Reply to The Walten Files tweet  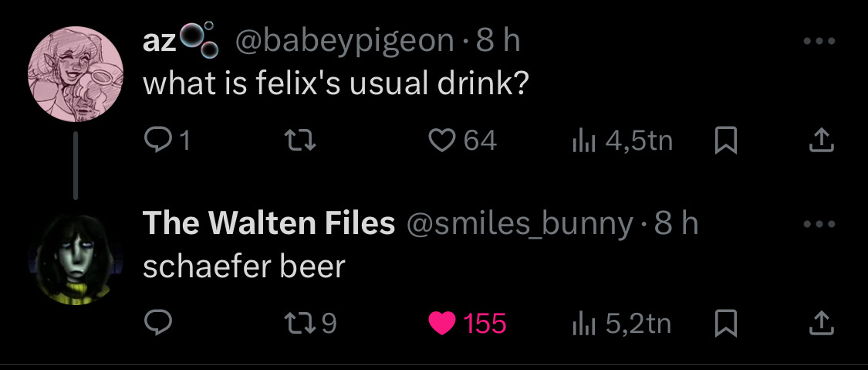pos(157,324)
